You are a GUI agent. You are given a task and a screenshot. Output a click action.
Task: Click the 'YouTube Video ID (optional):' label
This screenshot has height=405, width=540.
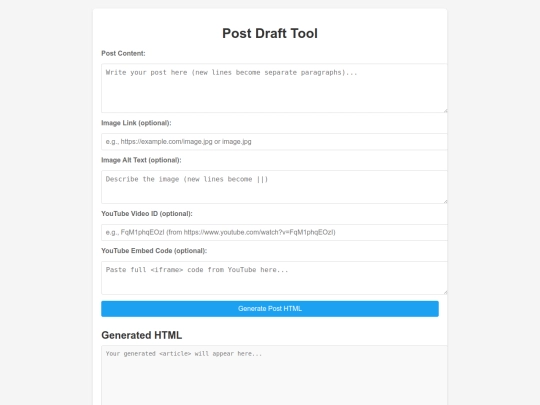pyautogui.click(x=147, y=214)
